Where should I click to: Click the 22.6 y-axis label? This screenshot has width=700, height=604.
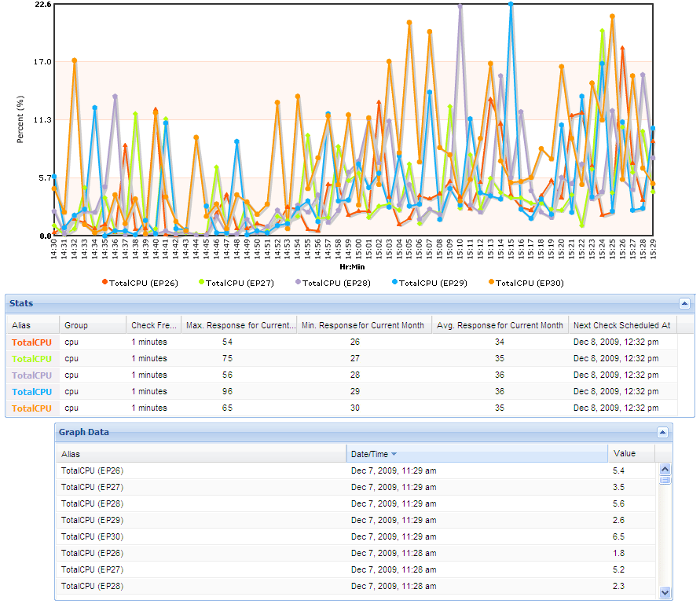(x=43, y=5)
